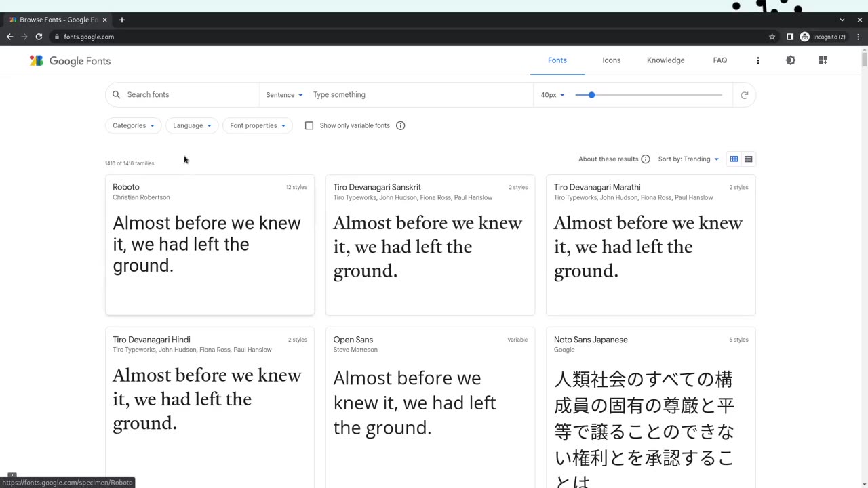Bookmark this page with star icon
Image resolution: width=868 pixels, height=488 pixels.
pos(772,37)
